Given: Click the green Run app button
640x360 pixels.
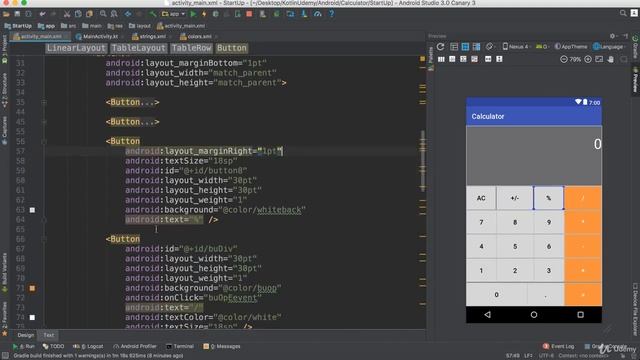Looking at the screenshot, I should point(193,14).
